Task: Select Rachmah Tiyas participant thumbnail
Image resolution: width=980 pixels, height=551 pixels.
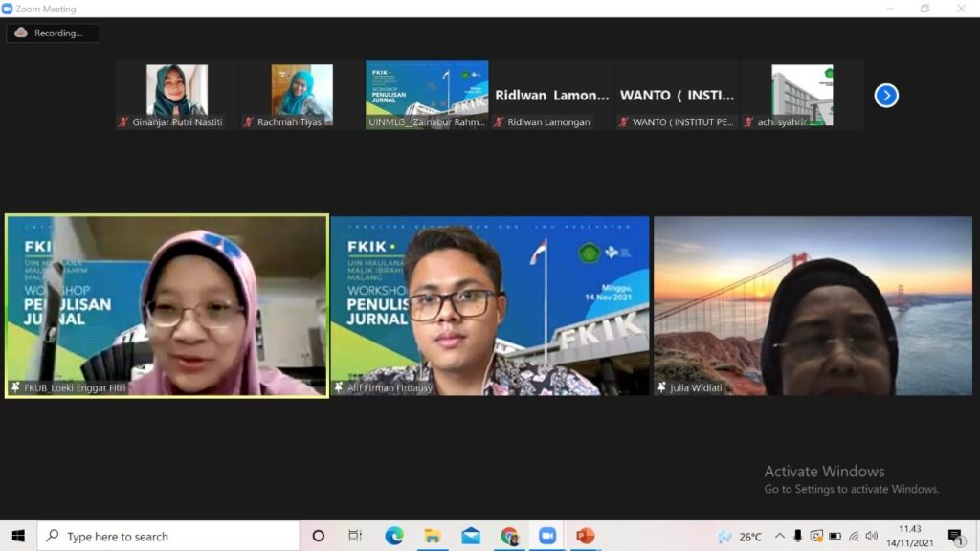Action: coord(301,90)
